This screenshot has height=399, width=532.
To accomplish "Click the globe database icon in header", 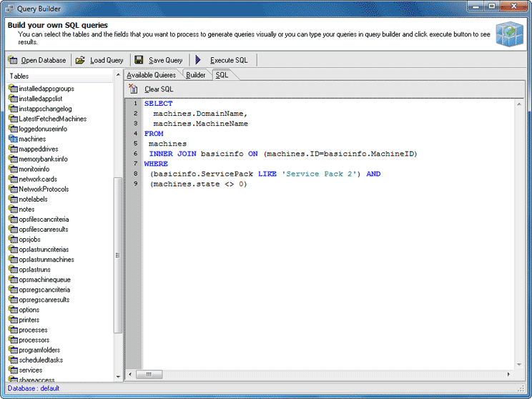I will coord(509,32).
